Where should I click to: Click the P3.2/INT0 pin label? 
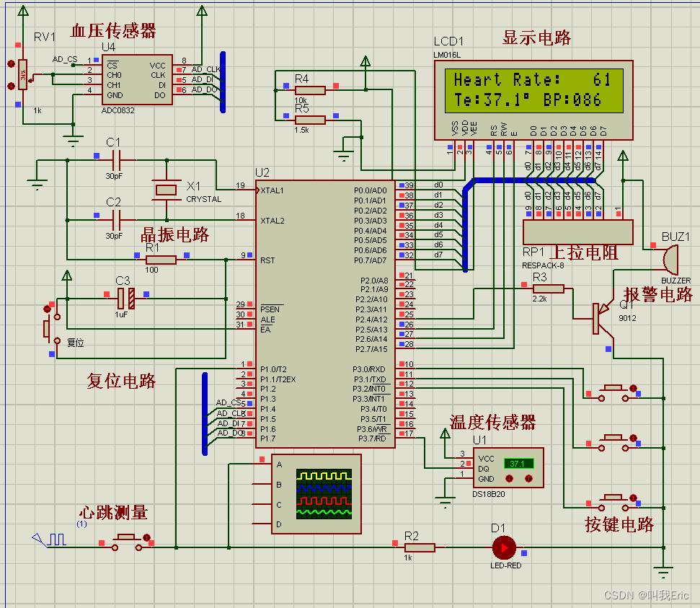click(369, 389)
